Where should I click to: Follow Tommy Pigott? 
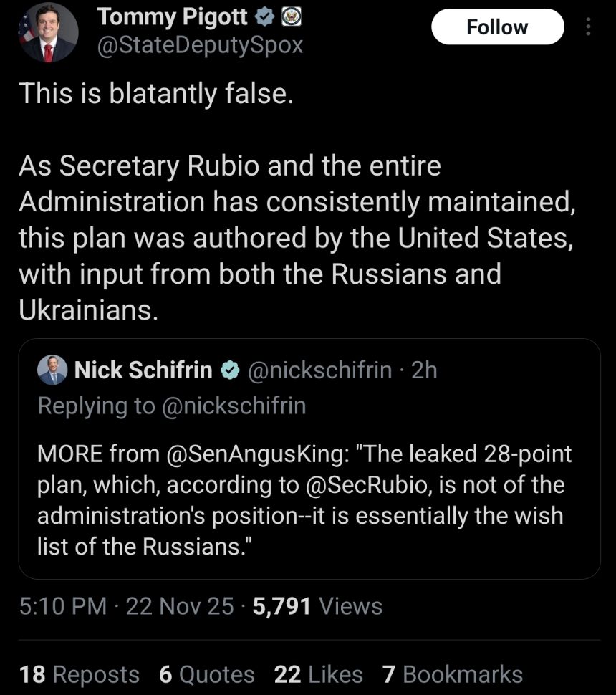[x=497, y=27]
